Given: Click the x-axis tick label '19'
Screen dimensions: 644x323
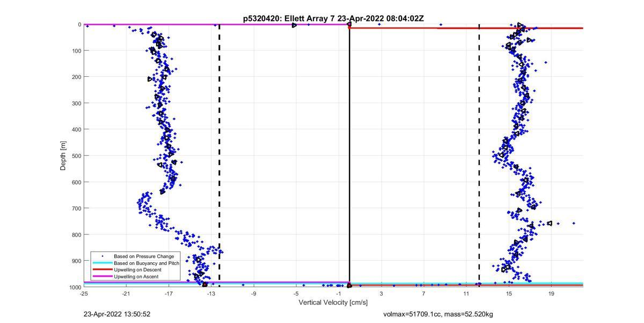Looking at the screenshot, I should click(x=551, y=294).
